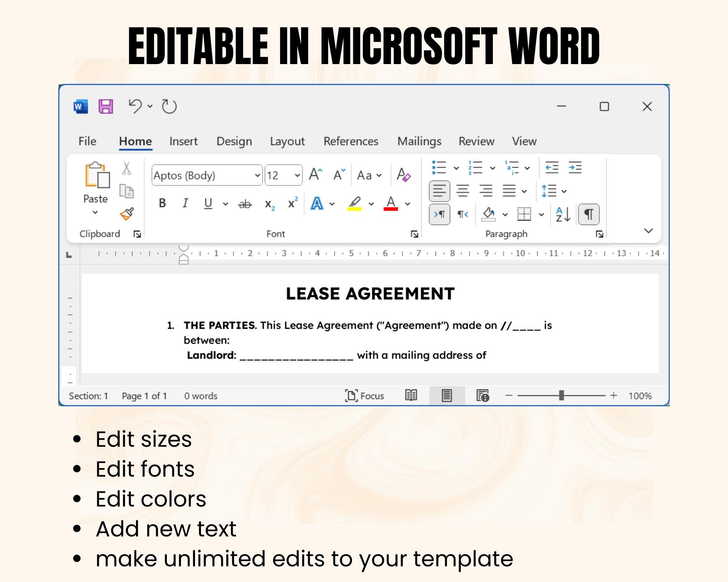Click the Increase Indent icon
Image resolution: width=728 pixels, height=582 pixels.
pos(575,167)
